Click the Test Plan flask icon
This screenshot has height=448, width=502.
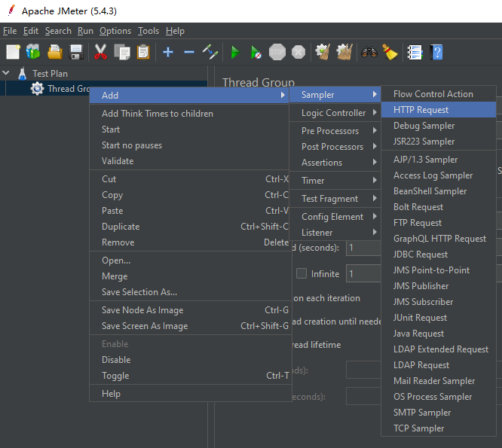click(22, 74)
